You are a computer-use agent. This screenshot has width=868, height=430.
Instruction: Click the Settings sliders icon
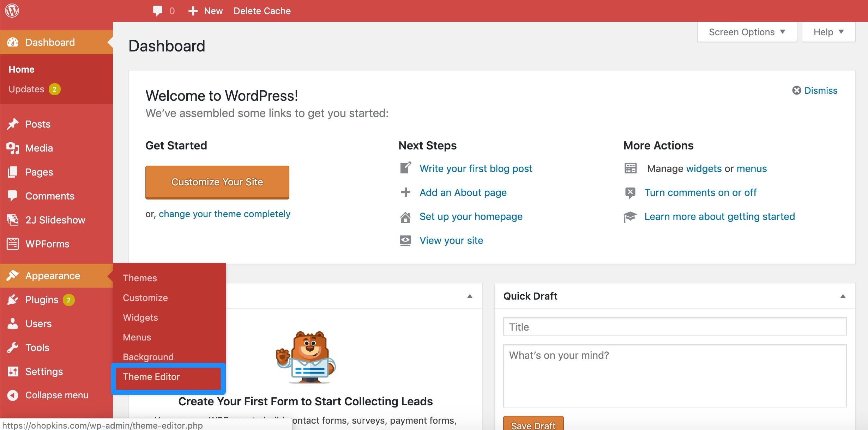coord(13,371)
